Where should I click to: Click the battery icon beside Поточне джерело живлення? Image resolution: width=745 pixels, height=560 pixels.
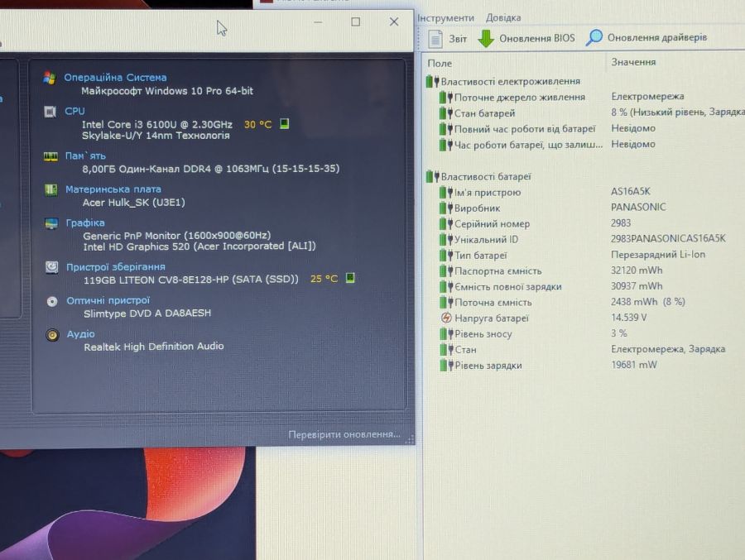[446, 98]
